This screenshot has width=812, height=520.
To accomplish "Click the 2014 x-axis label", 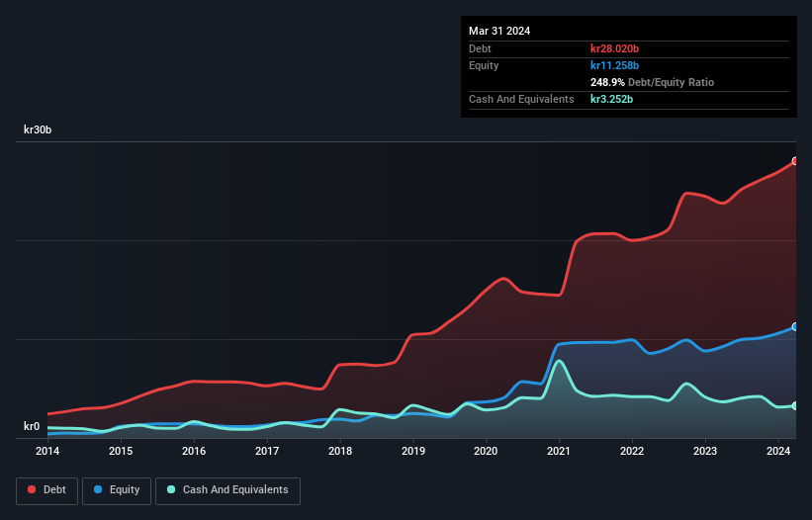I will (x=47, y=451).
